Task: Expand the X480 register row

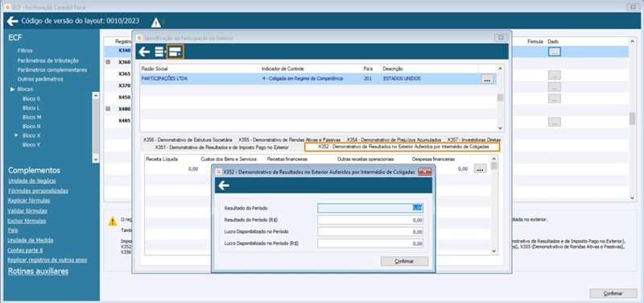Action: point(108,109)
